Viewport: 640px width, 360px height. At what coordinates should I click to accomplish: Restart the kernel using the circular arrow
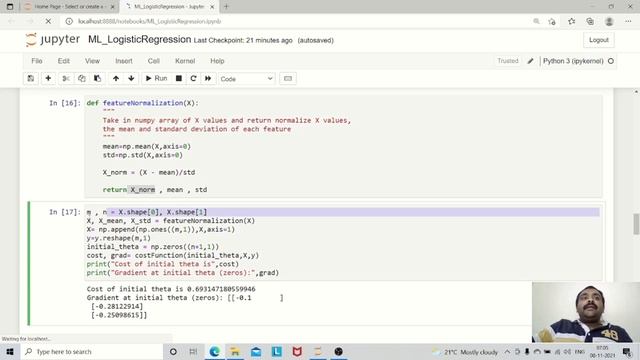click(193, 78)
